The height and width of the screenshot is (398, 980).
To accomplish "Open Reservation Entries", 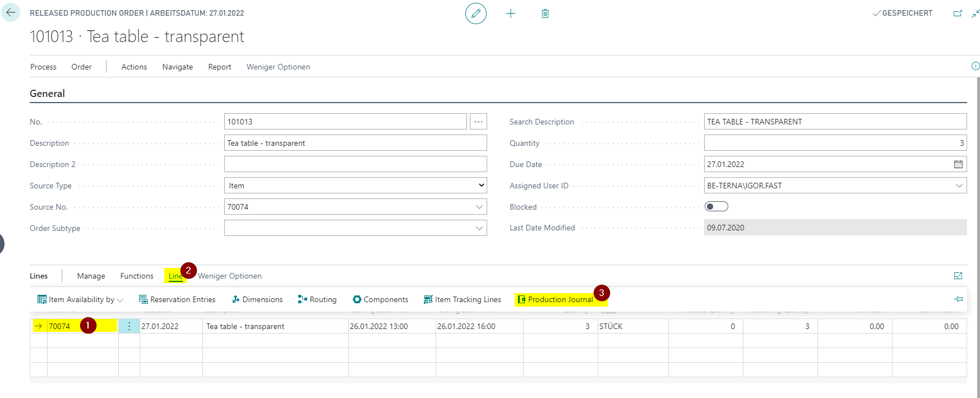I will pos(177,299).
